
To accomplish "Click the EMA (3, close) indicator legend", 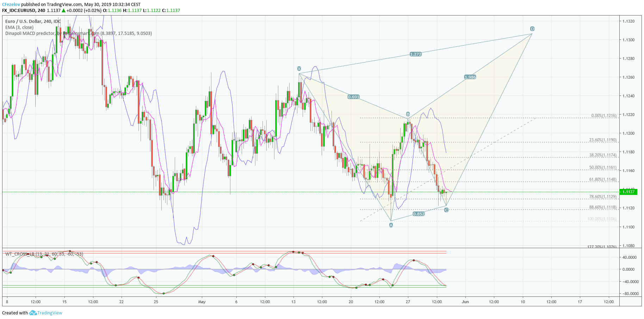I will click(19, 27).
